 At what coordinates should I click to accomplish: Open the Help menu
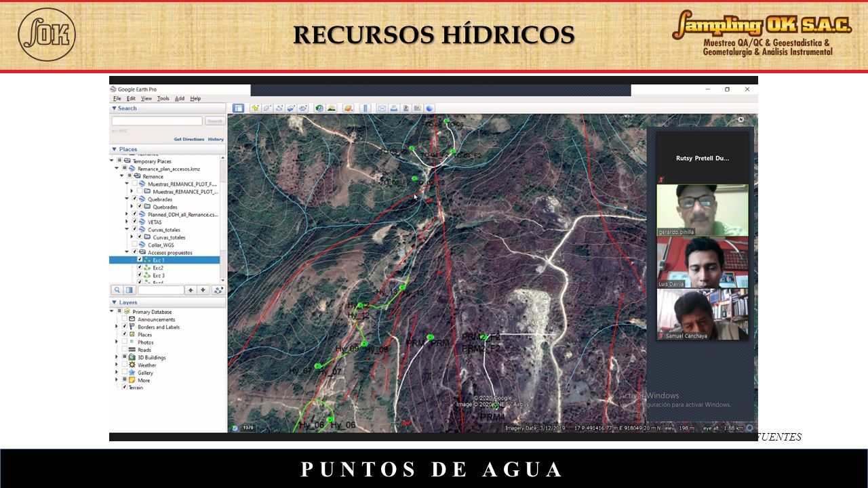click(x=195, y=98)
